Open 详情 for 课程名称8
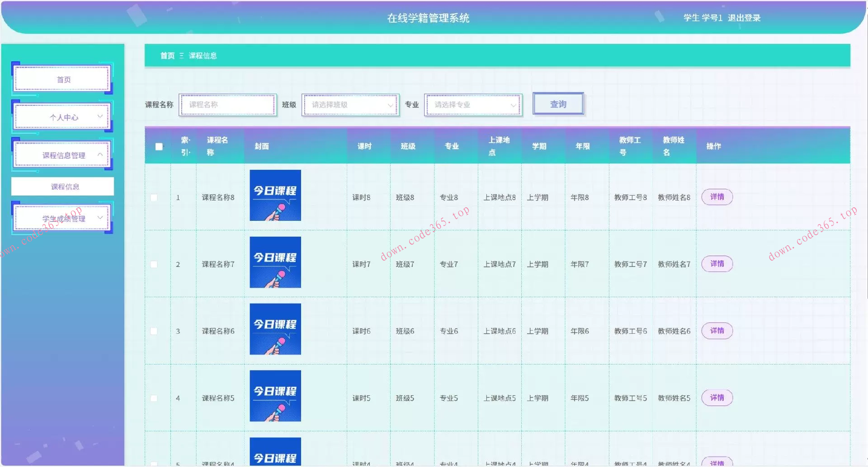 [717, 197]
